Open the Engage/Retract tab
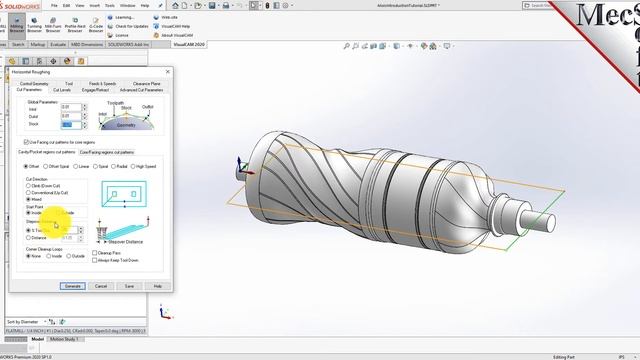 95,90
